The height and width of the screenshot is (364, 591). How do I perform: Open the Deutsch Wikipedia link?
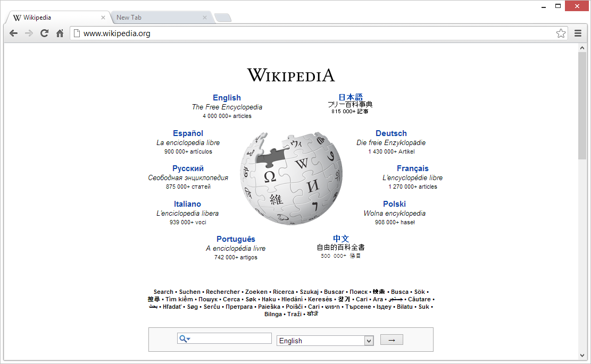tap(391, 133)
